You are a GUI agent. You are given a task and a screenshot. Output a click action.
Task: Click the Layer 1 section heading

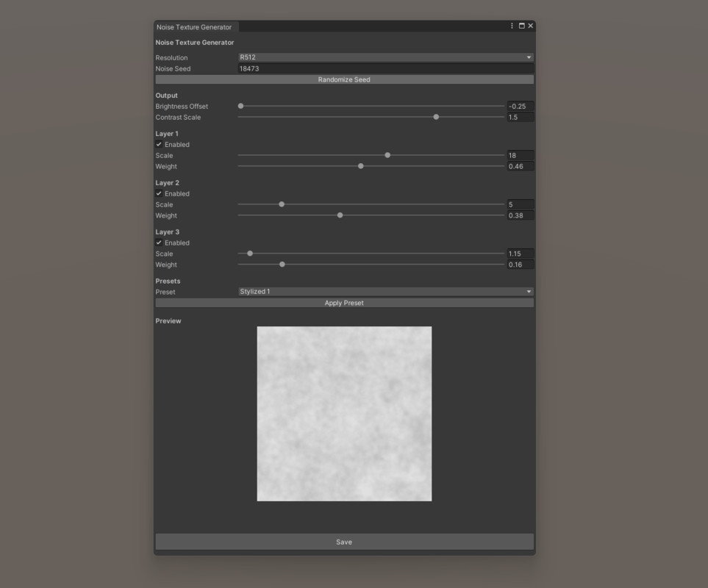click(x=167, y=134)
